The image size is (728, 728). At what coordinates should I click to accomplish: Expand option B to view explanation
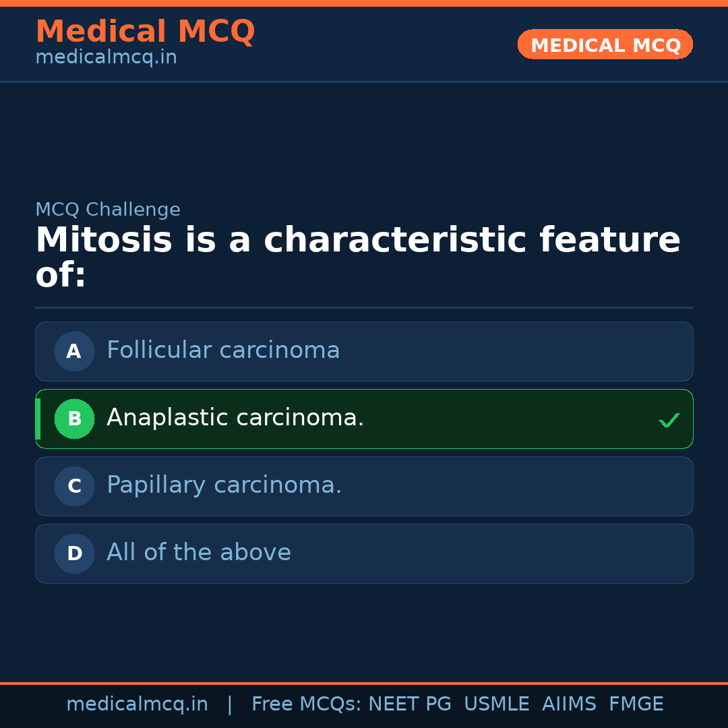(364, 419)
